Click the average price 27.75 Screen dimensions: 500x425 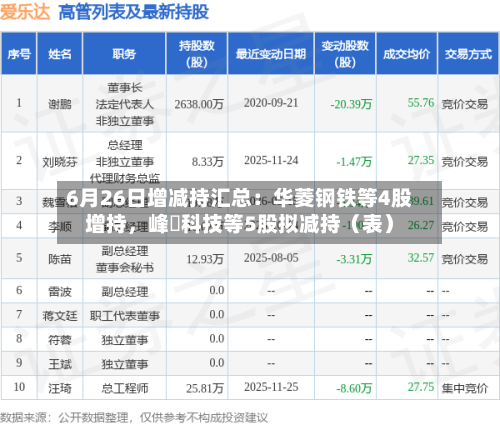click(421, 387)
